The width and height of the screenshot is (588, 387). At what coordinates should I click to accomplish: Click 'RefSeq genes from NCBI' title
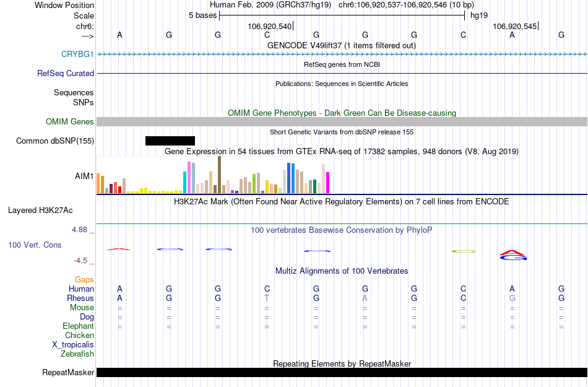tap(342, 64)
